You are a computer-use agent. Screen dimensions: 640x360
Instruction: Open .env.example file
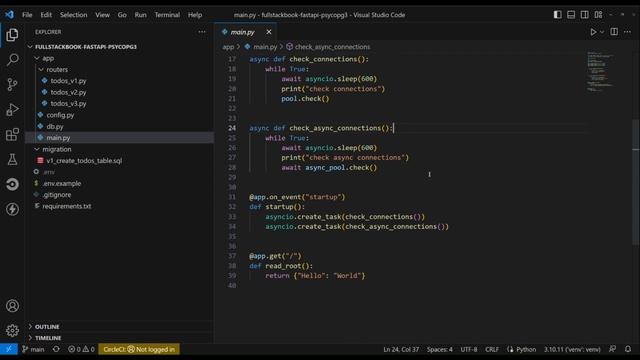coord(119,184)
